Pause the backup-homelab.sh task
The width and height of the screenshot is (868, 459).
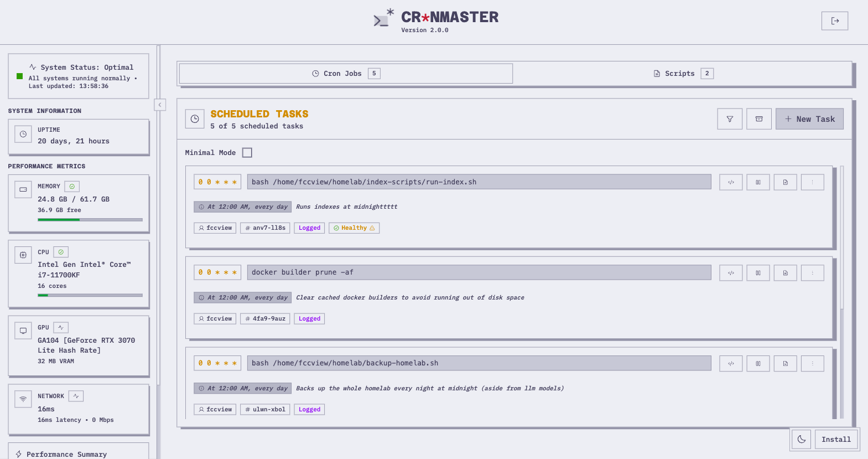pos(758,364)
